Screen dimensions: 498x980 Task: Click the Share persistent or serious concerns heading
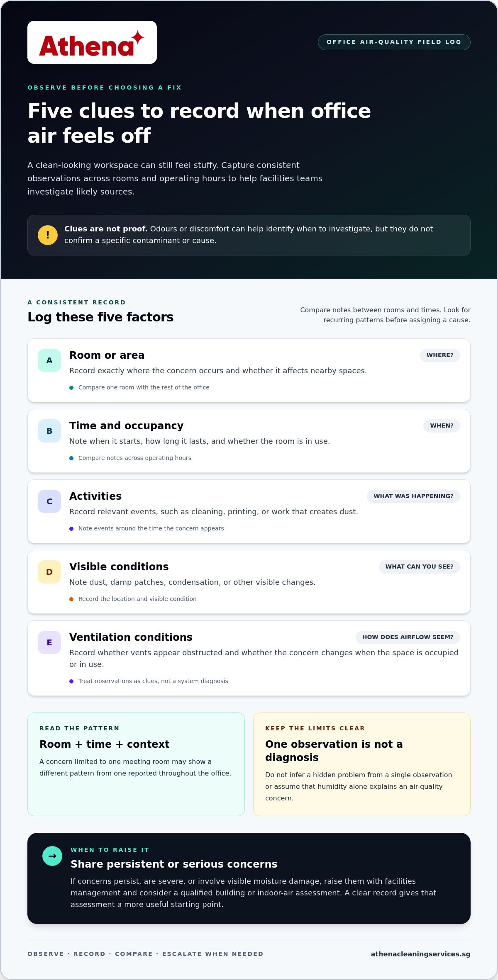(174, 864)
